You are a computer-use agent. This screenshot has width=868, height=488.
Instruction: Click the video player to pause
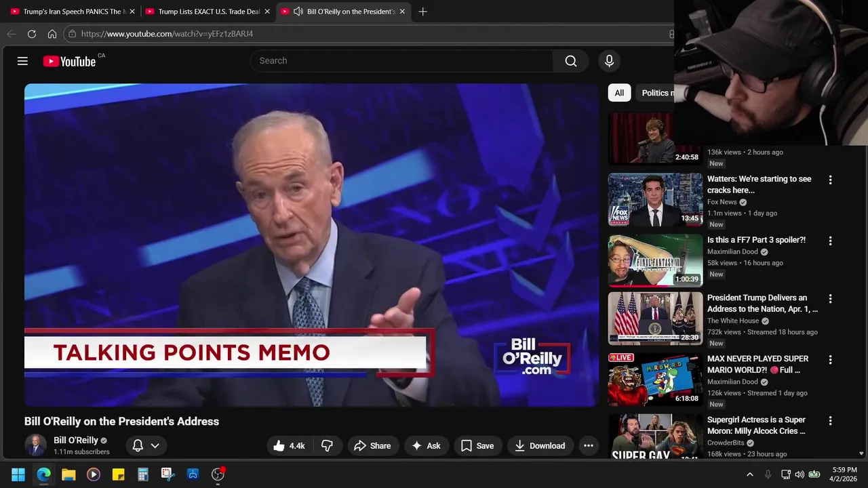(x=311, y=245)
